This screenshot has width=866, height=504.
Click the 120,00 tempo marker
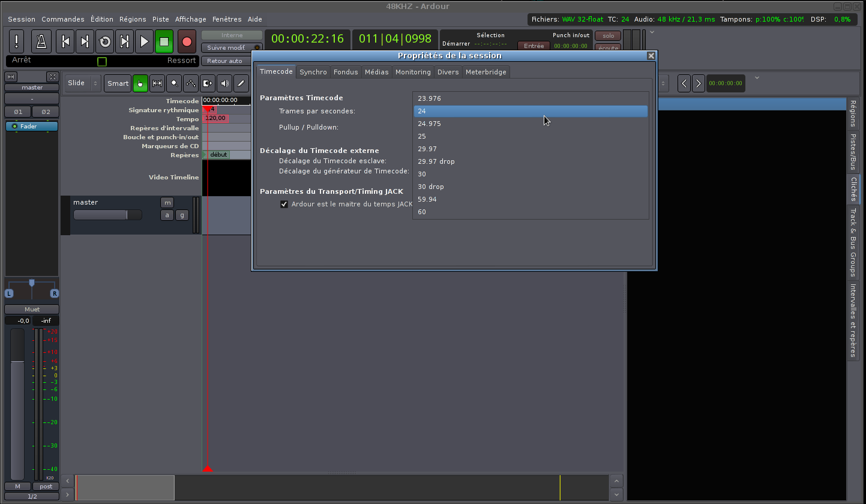click(x=215, y=119)
